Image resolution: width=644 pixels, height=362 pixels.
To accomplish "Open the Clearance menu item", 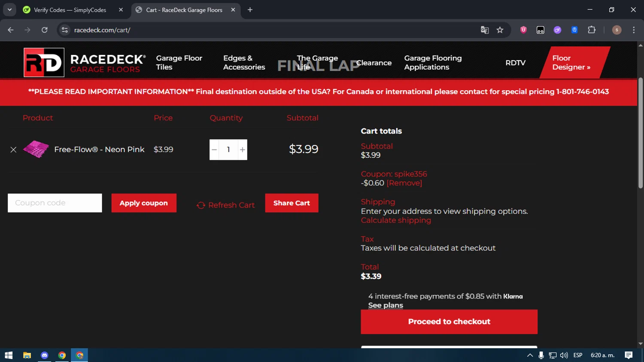I will (374, 63).
